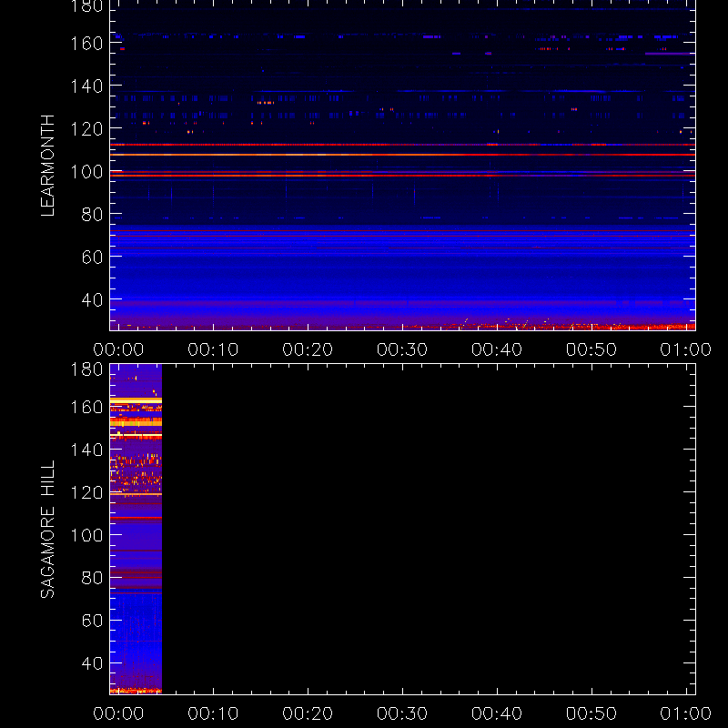Click 00:00 time label under LEARMONTH plot

coord(118,349)
